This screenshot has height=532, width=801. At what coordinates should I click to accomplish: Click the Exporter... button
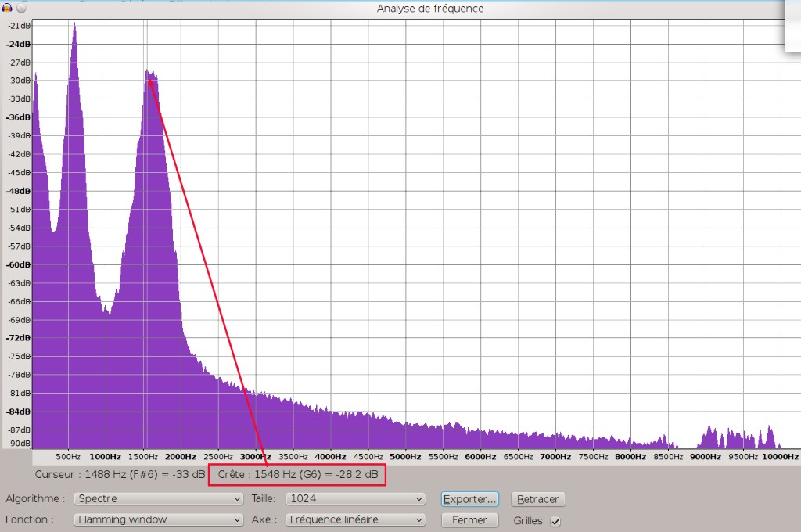point(469,499)
